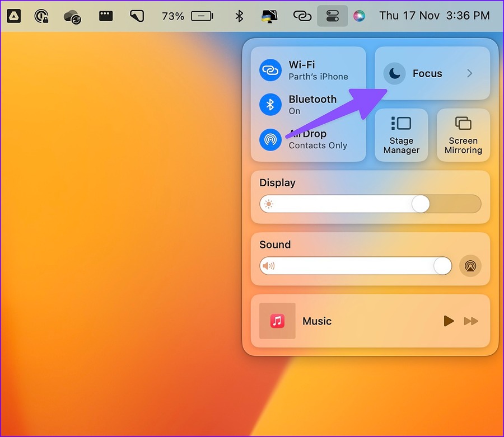Click the Parth's iPhone network name
This screenshot has width=504, height=437.
[x=318, y=77]
